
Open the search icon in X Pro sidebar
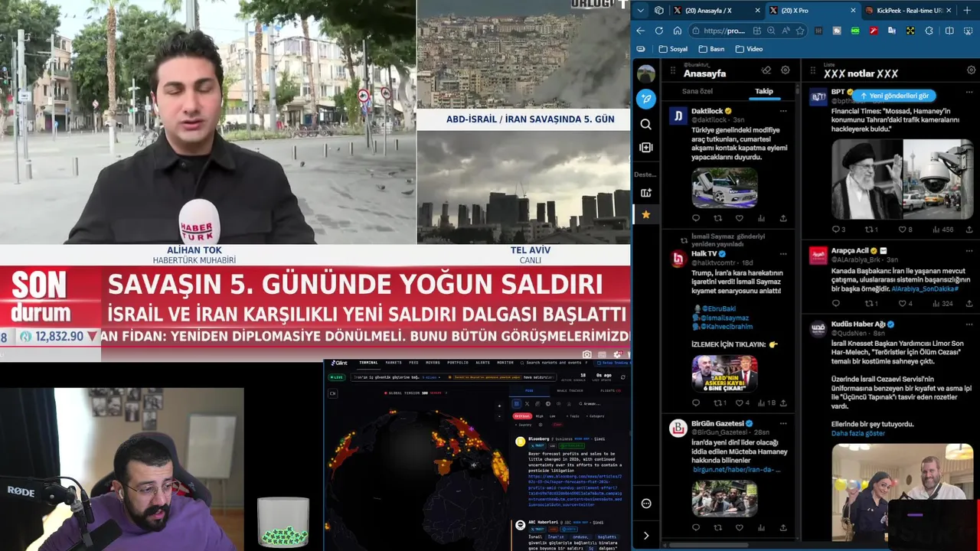(x=646, y=124)
